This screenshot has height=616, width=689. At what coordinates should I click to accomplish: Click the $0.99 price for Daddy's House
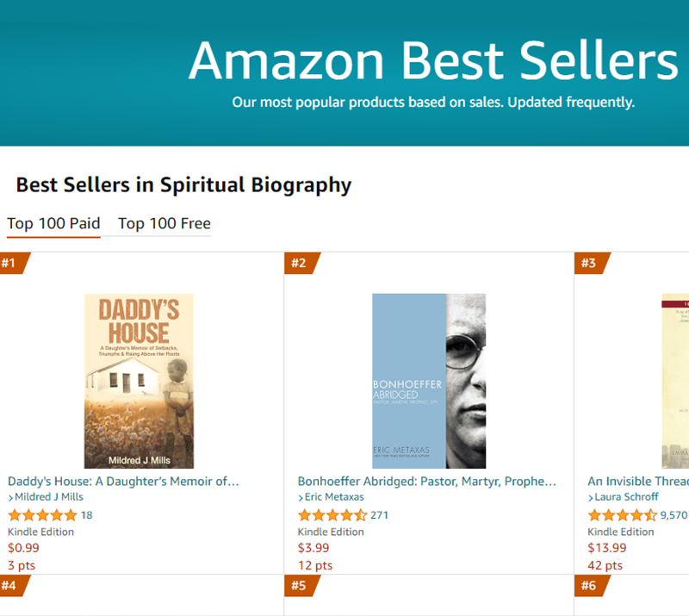pyautogui.click(x=23, y=548)
